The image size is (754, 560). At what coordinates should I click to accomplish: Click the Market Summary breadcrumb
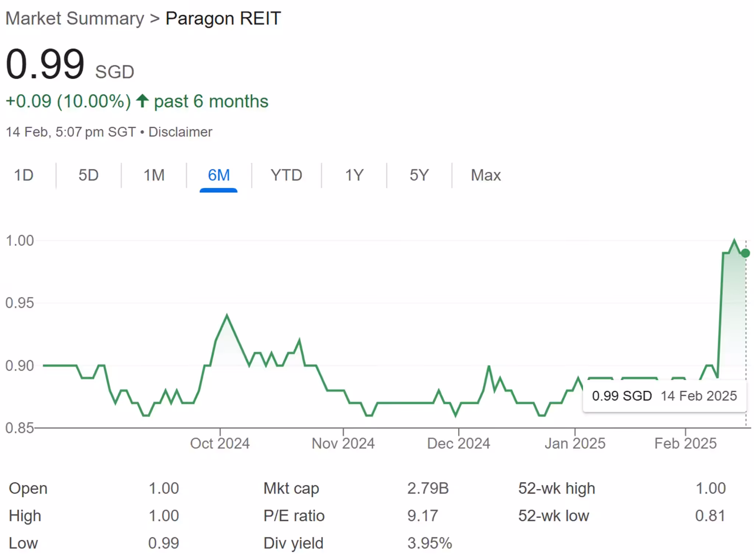point(75,18)
